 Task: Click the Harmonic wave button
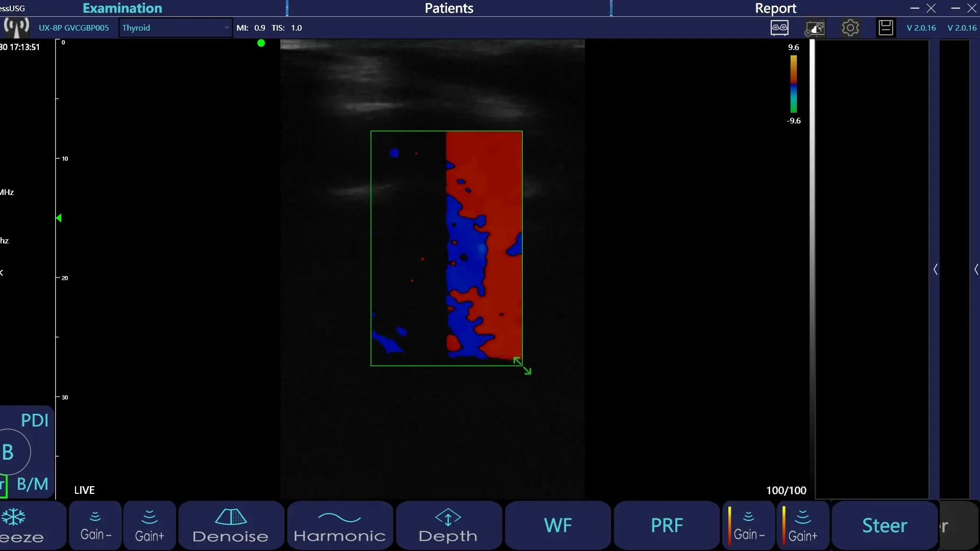pyautogui.click(x=340, y=525)
